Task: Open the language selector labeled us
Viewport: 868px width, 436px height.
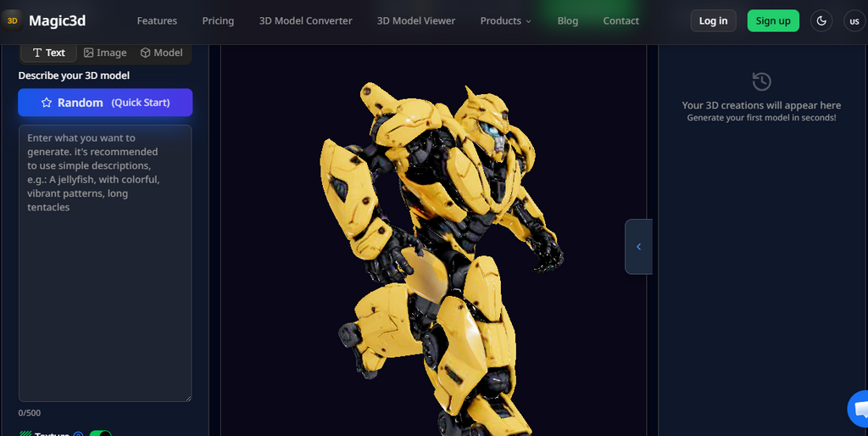Action: 854,21
